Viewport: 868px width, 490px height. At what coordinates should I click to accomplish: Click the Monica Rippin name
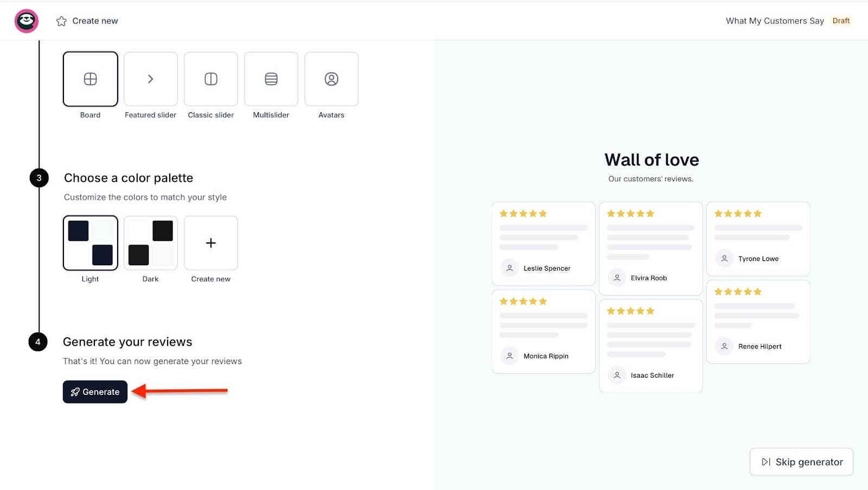coord(546,356)
